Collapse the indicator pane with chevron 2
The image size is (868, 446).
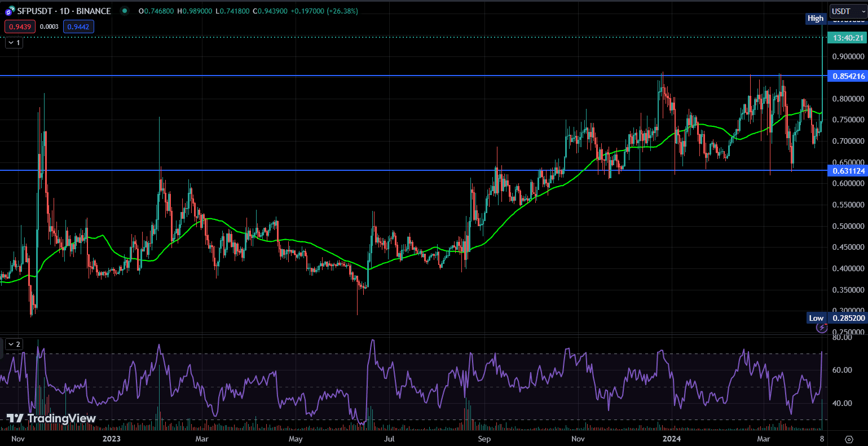click(13, 343)
